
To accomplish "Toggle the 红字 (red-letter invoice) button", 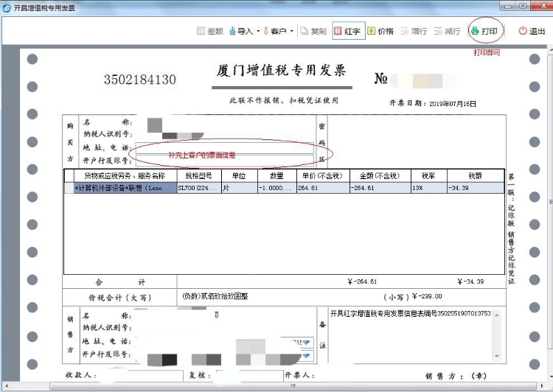I will (x=349, y=32).
